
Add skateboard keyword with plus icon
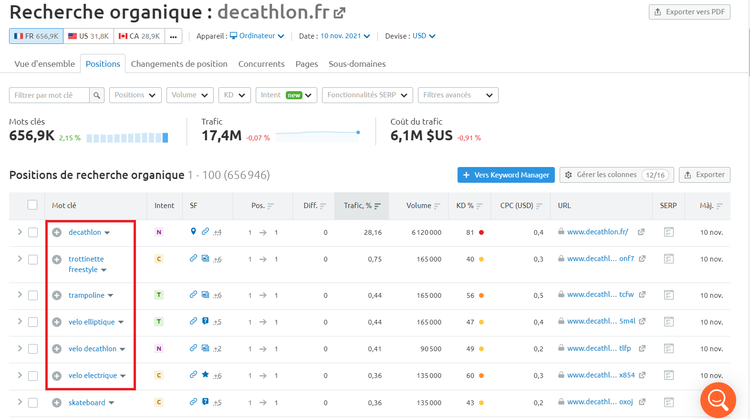click(x=57, y=403)
